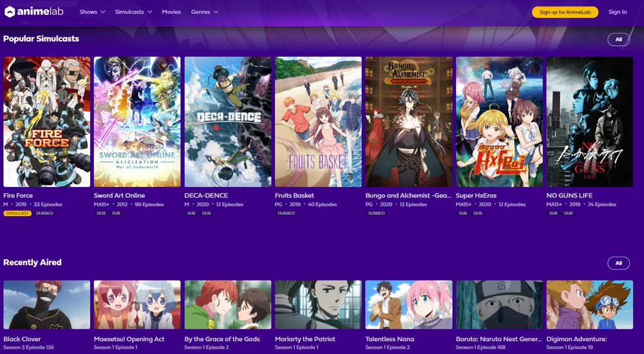Screen dimensions: 644x354
Task: Open the Black Clover episode thumbnail
Action: (47, 304)
